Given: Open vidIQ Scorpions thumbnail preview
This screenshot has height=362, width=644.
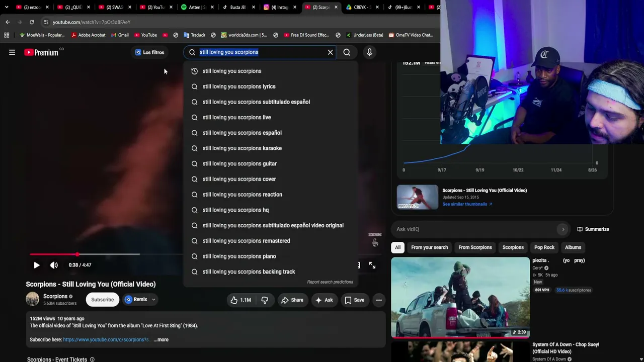Looking at the screenshot, I should pos(418,197).
